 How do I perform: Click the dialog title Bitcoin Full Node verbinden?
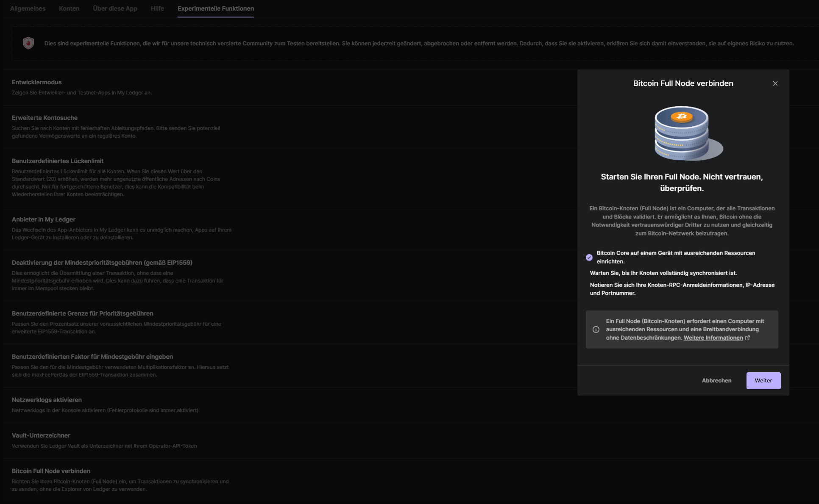(x=683, y=83)
